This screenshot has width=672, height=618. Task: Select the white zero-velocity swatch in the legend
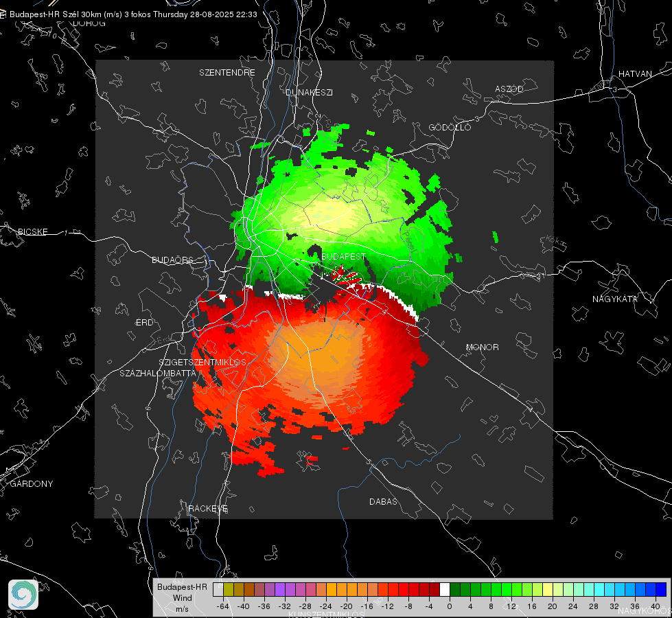[445, 590]
